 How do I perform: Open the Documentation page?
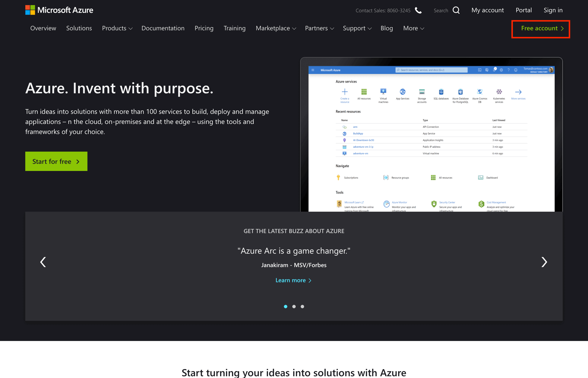tap(163, 28)
